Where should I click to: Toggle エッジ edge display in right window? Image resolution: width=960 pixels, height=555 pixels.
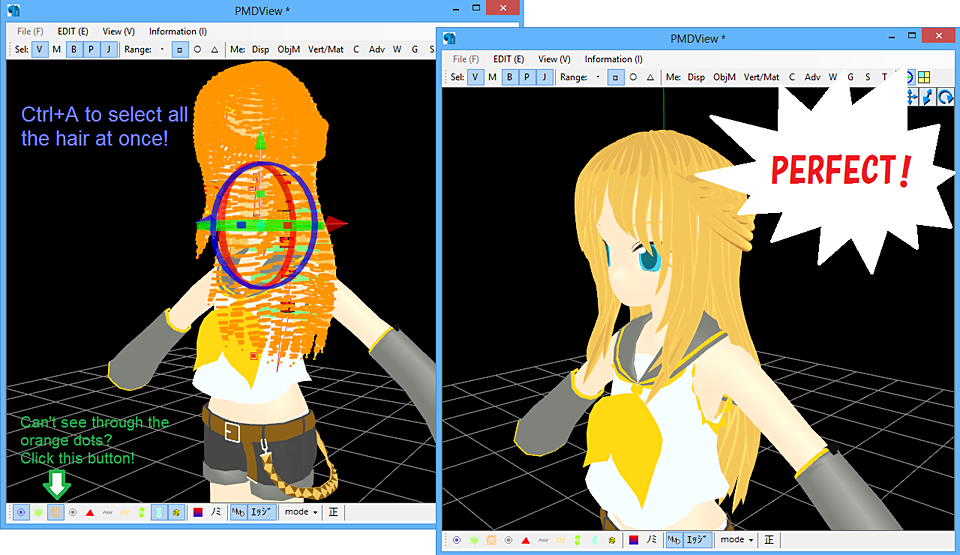click(x=697, y=540)
